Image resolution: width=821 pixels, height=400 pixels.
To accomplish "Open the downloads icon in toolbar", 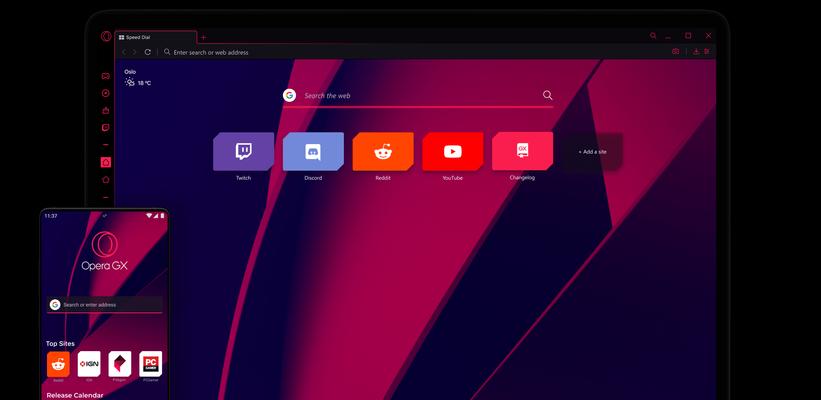I will pos(696,51).
